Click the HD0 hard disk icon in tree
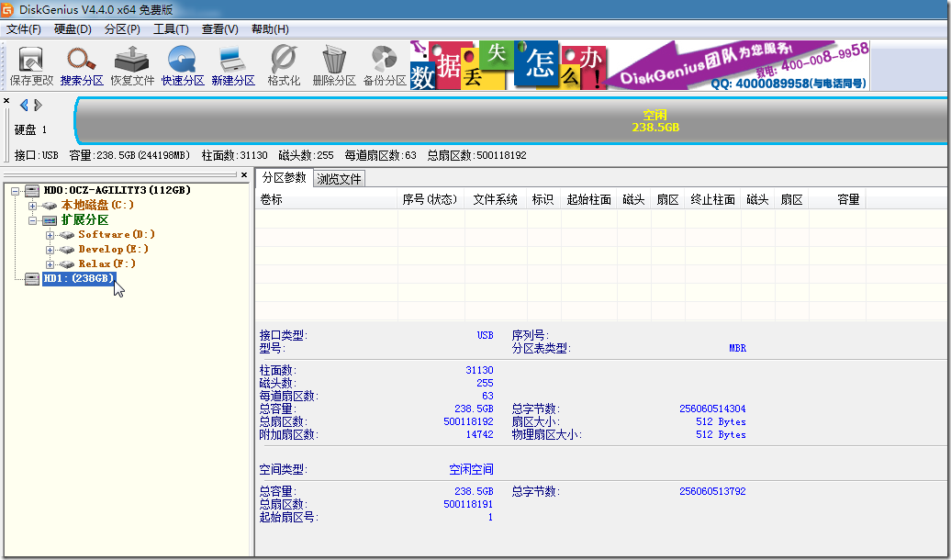The height and width of the screenshot is (560, 951). (x=32, y=191)
